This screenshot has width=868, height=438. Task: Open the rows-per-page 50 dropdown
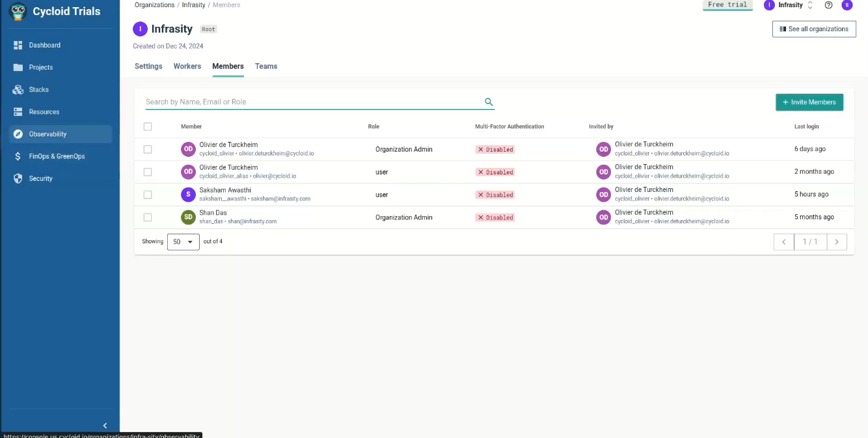click(183, 242)
